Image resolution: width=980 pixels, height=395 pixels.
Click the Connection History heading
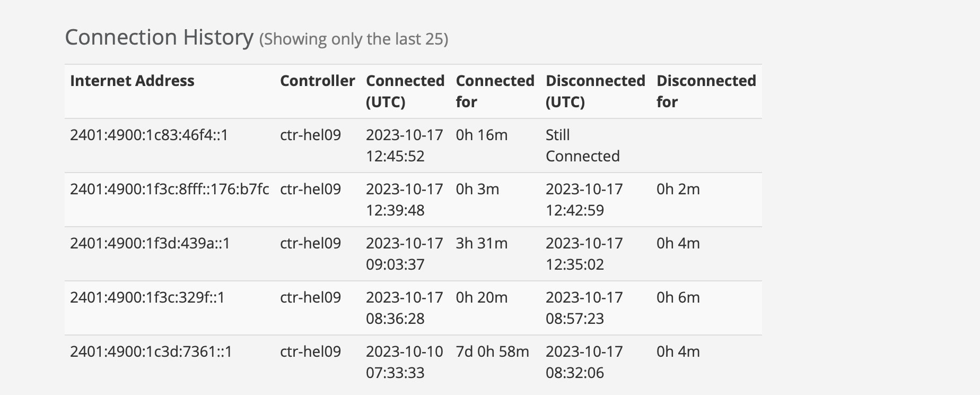[159, 38]
